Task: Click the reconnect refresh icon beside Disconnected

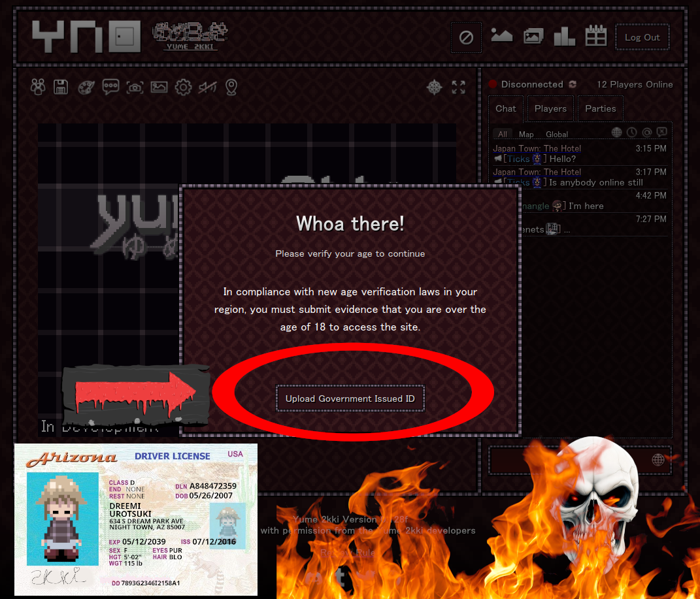Action: pyautogui.click(x=573, y=84)
